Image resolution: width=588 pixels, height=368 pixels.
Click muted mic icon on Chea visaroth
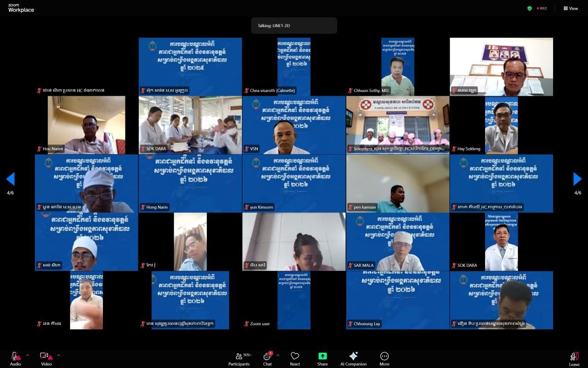[x=247, y=91]
